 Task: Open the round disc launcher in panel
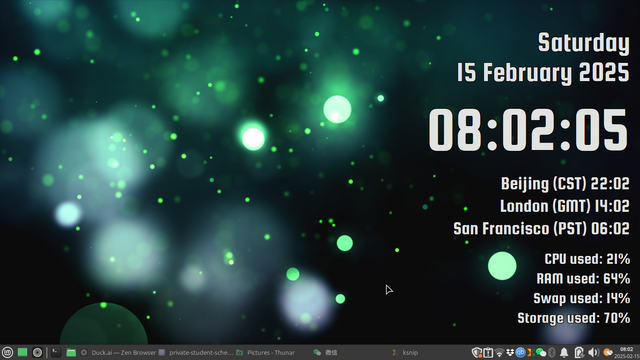click(37, 352)
